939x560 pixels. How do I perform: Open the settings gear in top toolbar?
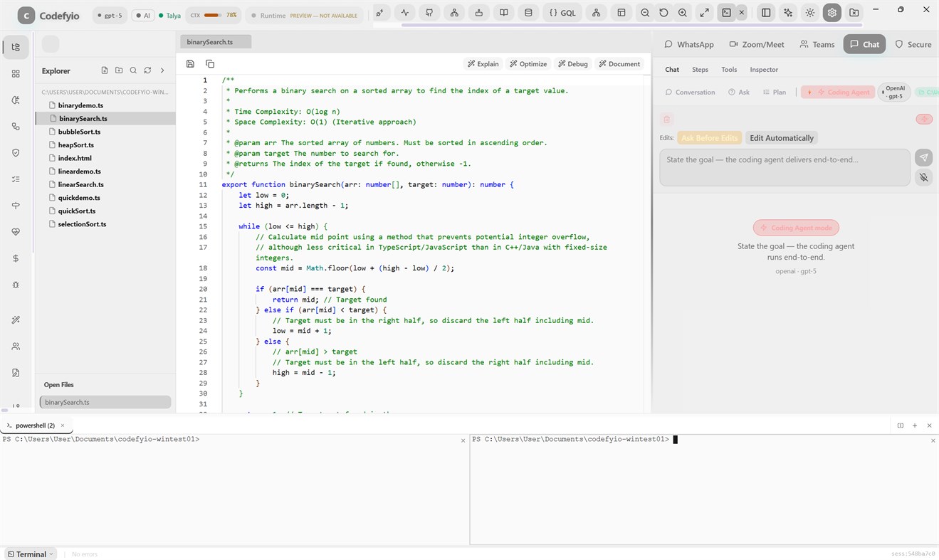[x=832, y=13]
